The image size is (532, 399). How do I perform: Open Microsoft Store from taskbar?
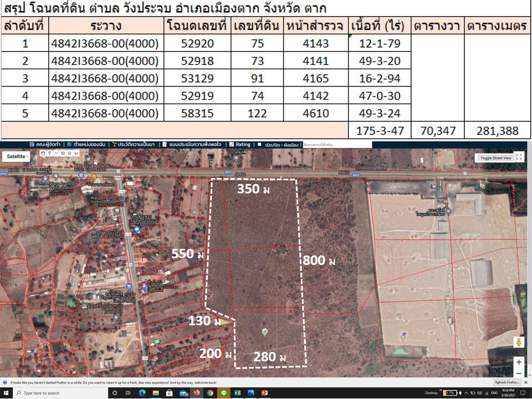(169, 393)
